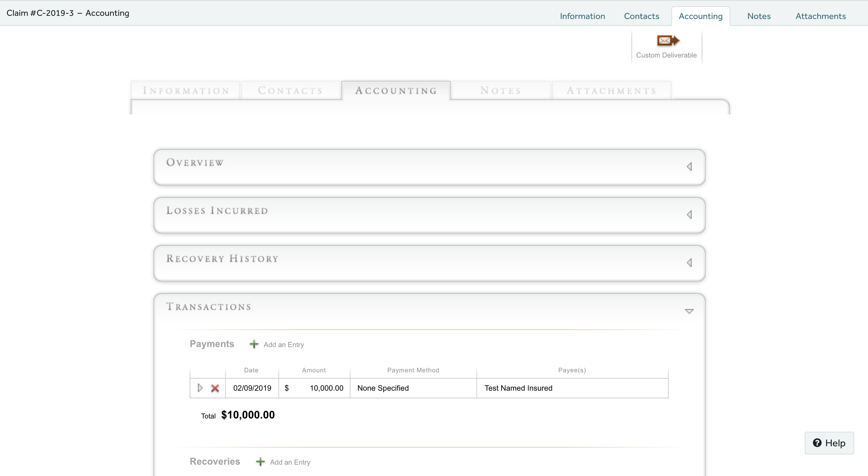Open the Information tab in top navigation

point(582,16)
